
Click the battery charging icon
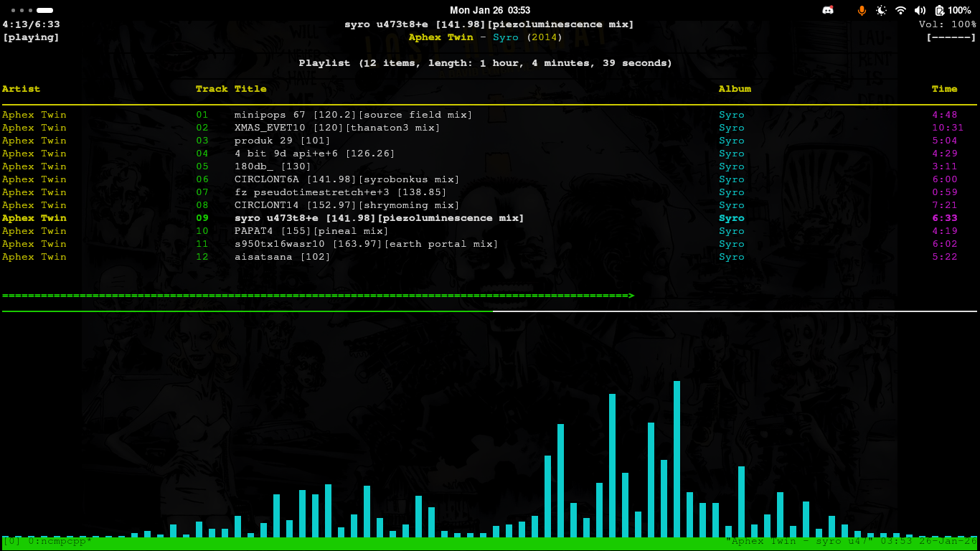click(939, 10)
